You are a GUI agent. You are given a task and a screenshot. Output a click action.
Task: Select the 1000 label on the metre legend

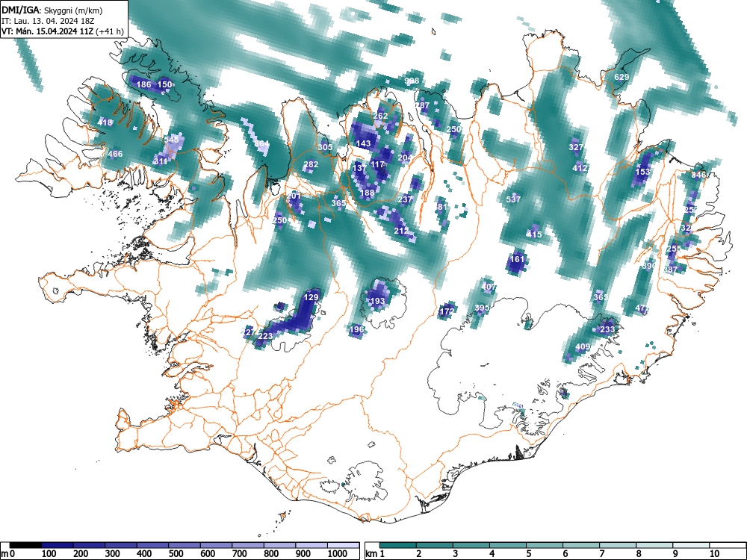(338, 554)
